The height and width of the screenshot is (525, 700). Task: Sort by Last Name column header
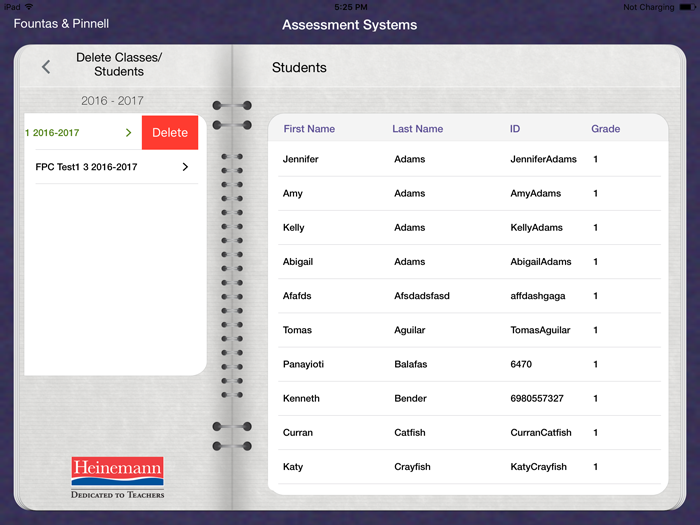click(417, 129)
